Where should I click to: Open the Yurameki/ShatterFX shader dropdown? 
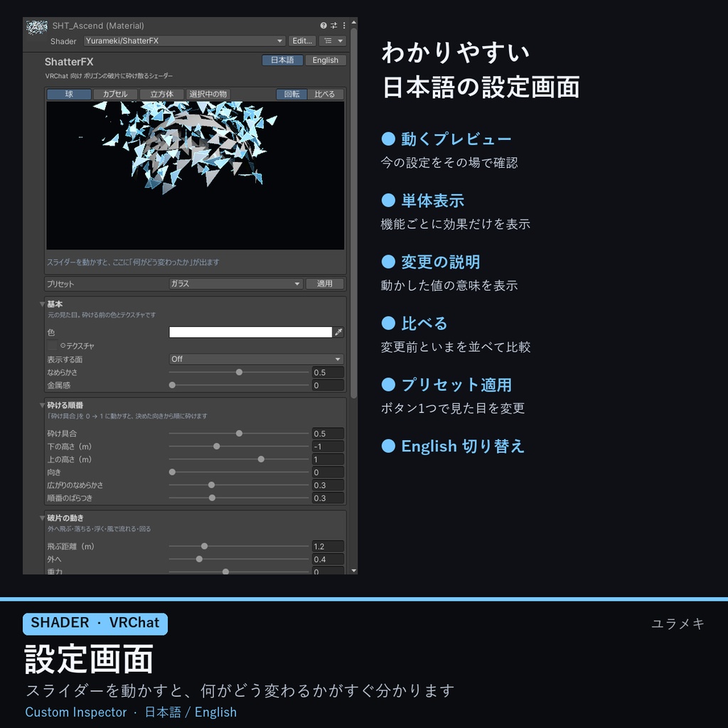point(184,41)
